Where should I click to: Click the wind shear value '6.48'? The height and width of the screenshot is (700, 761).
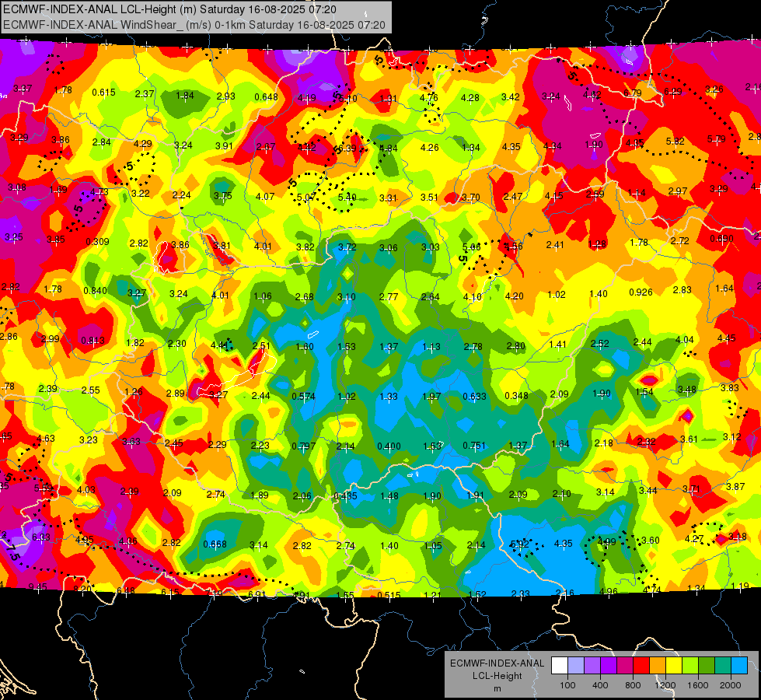pos(126,590)
